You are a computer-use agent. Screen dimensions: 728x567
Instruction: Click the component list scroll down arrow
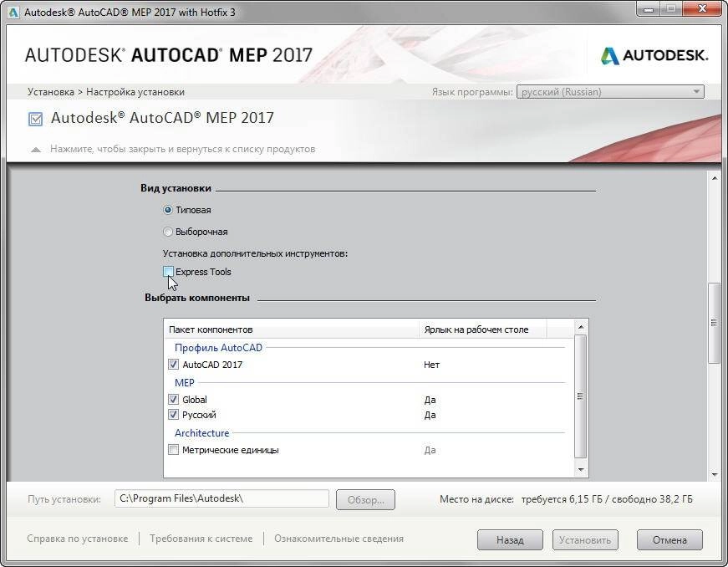[x=581, y=469]
